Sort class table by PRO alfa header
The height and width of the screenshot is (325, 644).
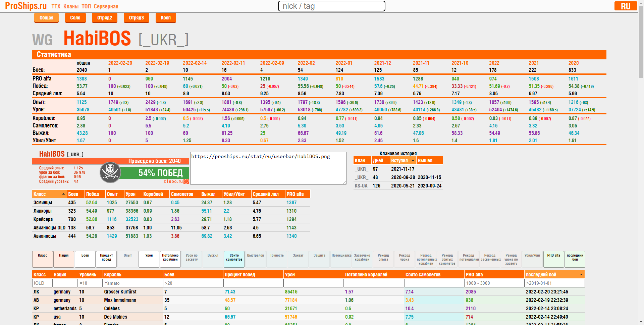click(298, 194)
